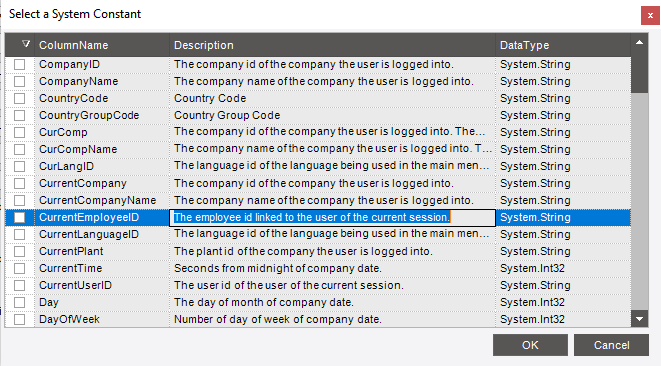Click the scrollbar down arrow

pyautogui.click(x=640, y=319)
